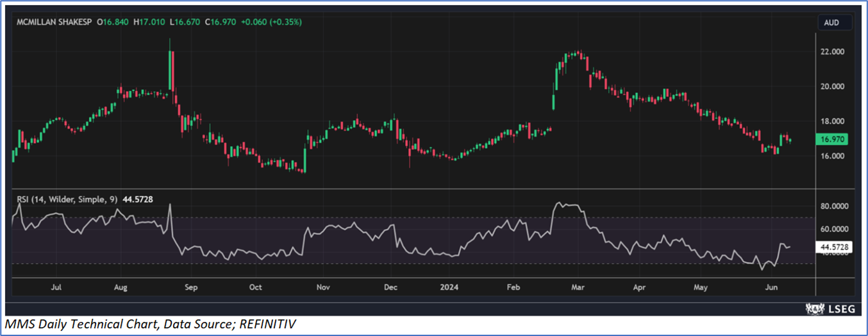This screenshot has height=336, width=868.
Task: Click the 18.000 price axis label
Action: coord(832,121)
